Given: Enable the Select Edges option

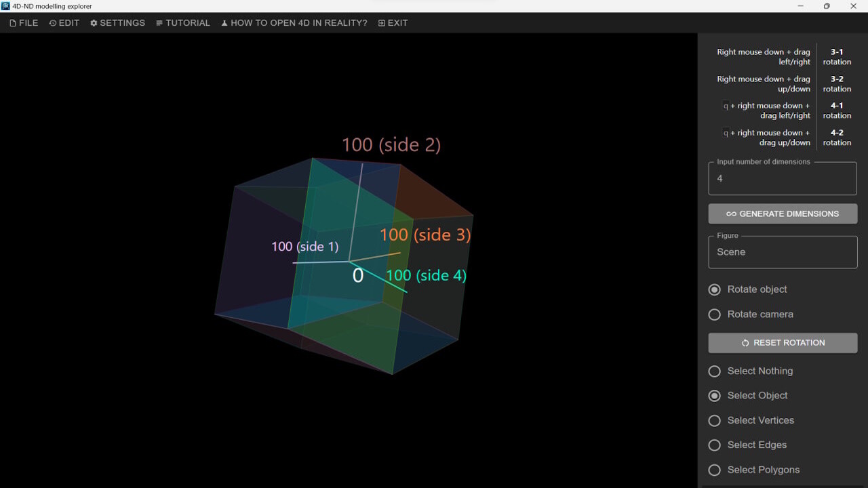Looking at the screenshot, I should coord(714,445).
